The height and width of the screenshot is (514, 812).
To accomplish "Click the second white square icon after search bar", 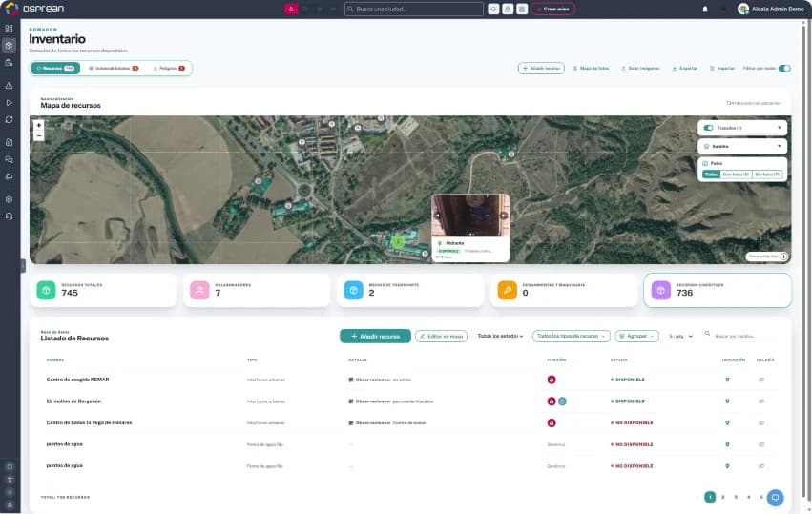I will click(508, 9).
